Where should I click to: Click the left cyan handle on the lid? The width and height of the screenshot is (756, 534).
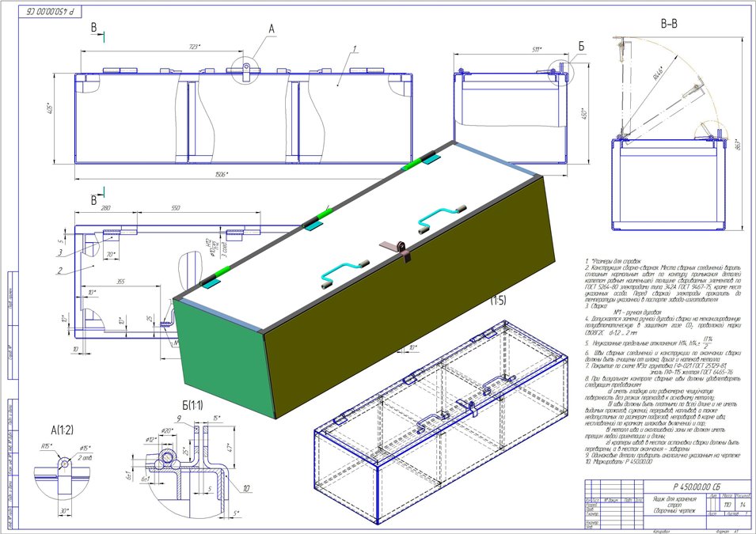345,274
